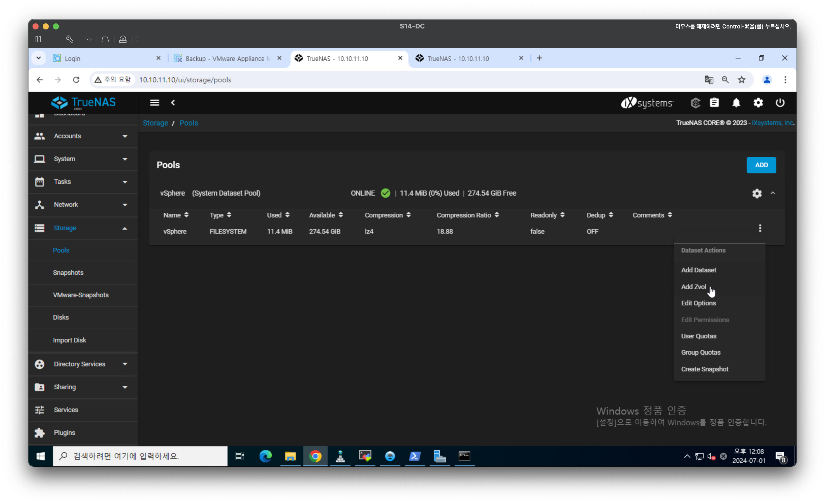Open vSphere pool operations gear icon

point(757,193)
